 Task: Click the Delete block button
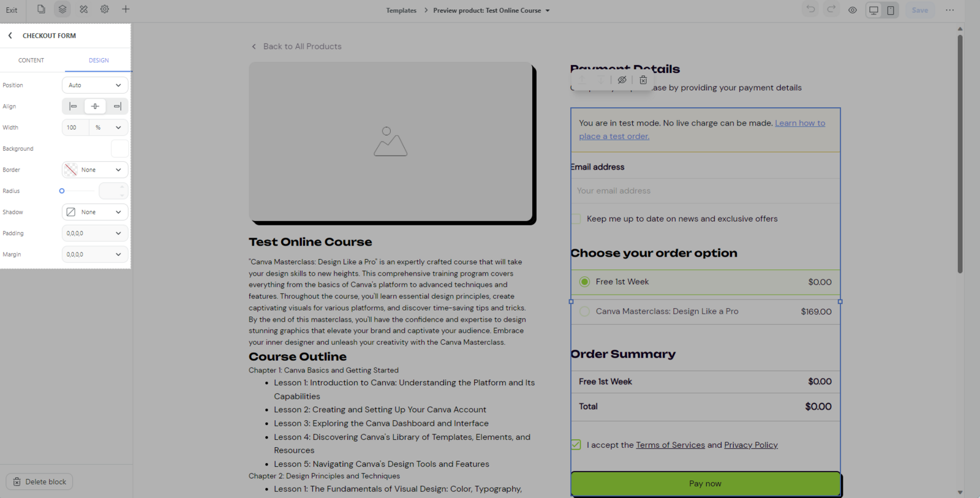coord(40,481)
